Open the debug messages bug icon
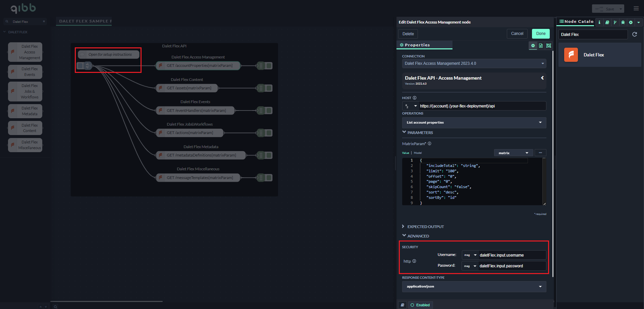This screenshot has width=644, height=309. click(x=623, y=23)
